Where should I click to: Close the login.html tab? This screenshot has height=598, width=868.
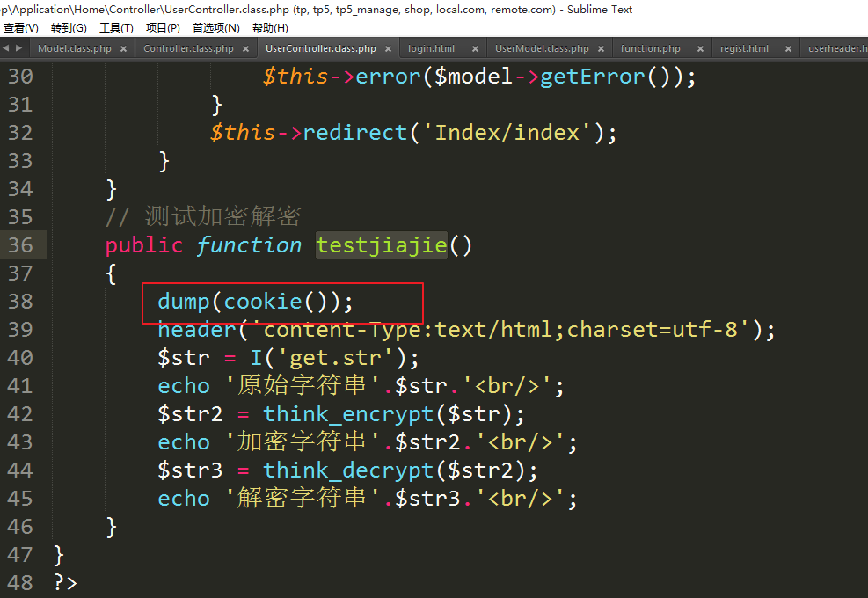(475, 49)
